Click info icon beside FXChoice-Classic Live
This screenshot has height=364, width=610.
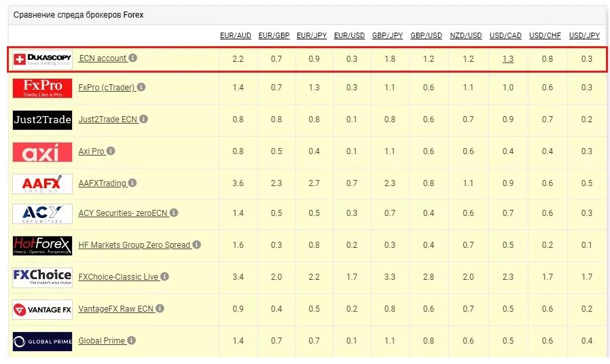point(164,276)
